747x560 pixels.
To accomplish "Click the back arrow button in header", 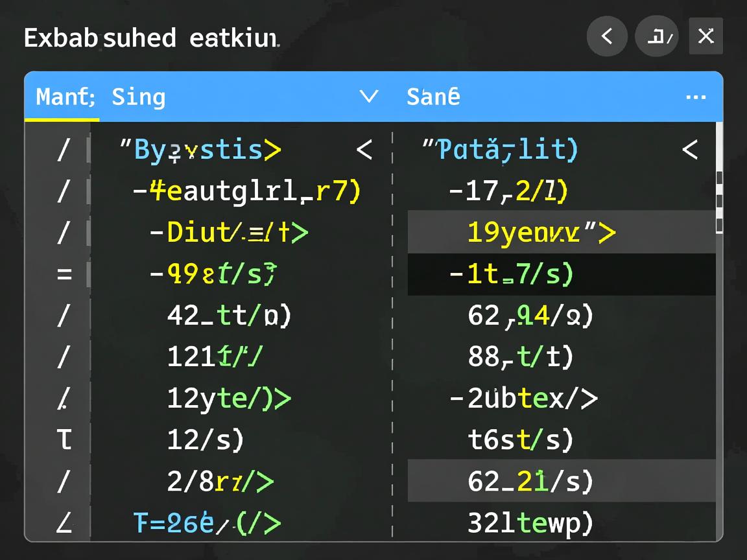I will 607,36.
